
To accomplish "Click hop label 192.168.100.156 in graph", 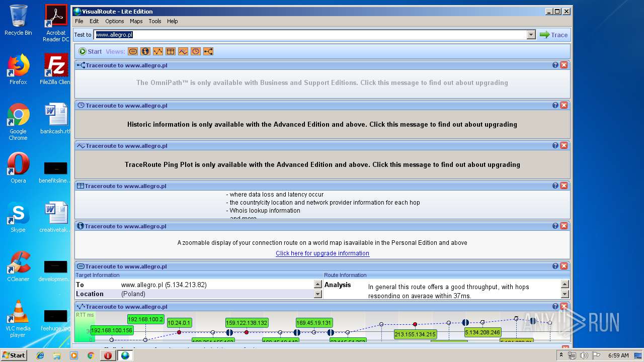I will pos(112,330).
